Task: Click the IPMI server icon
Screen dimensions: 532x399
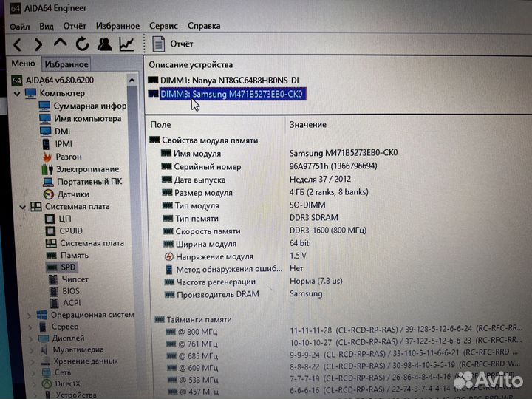Action: 46,144
